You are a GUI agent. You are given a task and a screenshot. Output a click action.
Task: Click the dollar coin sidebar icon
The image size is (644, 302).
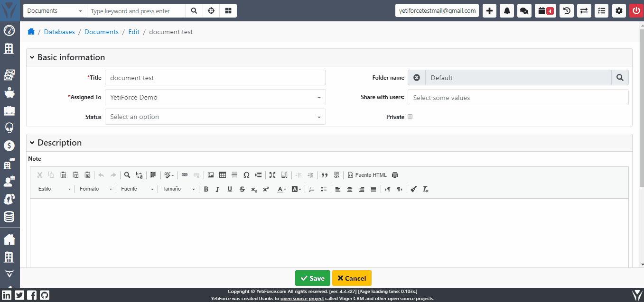(9, 146)
